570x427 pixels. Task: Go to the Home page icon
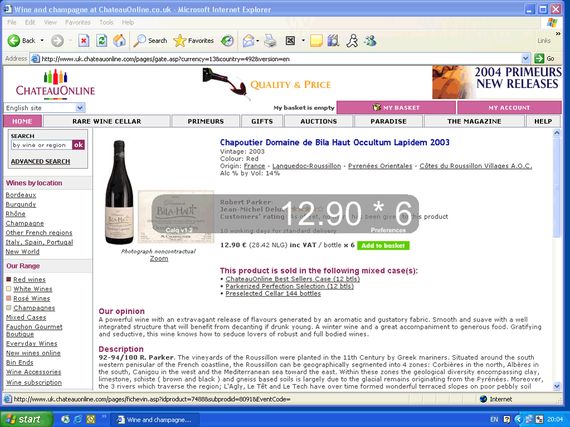coord(119,41)
